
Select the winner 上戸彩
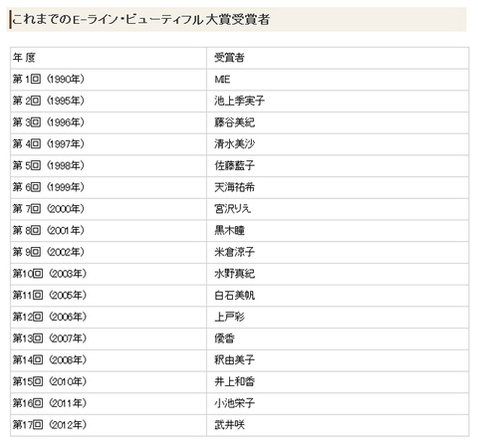(229, 317)
